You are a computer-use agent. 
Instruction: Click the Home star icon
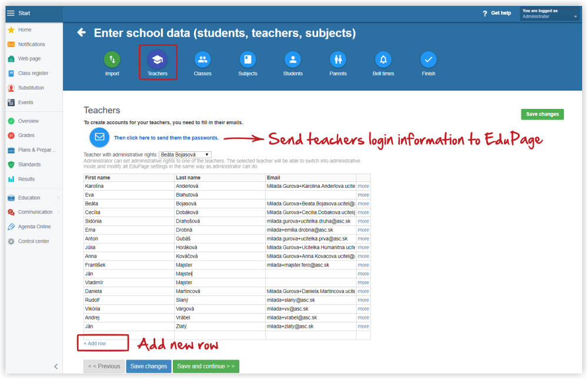tap(11, 29)
